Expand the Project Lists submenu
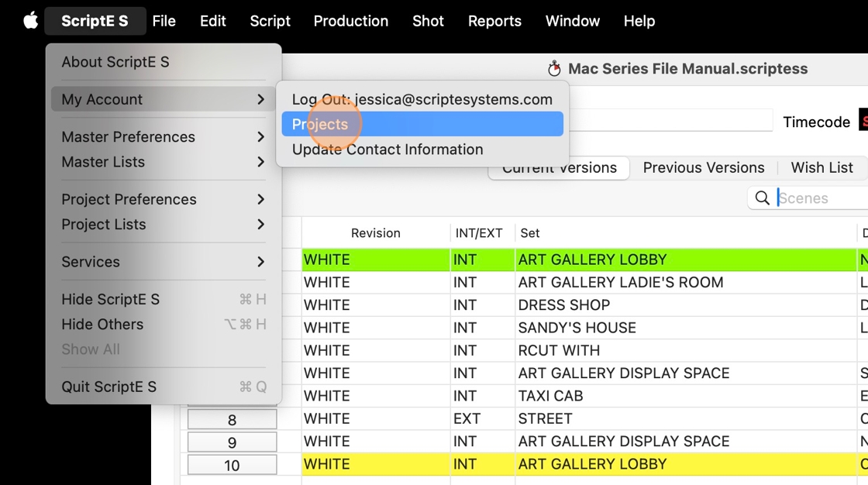868x485 pixels. coord(164,224)
